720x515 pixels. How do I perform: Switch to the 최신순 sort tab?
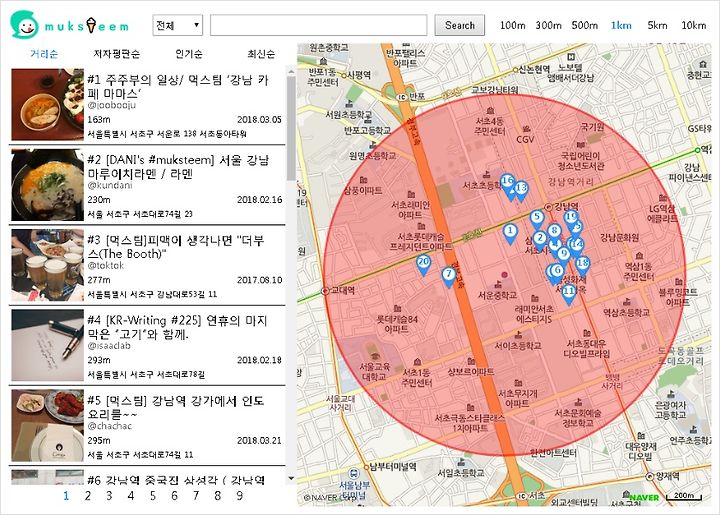pyautogui.click(x=261, y=54)
